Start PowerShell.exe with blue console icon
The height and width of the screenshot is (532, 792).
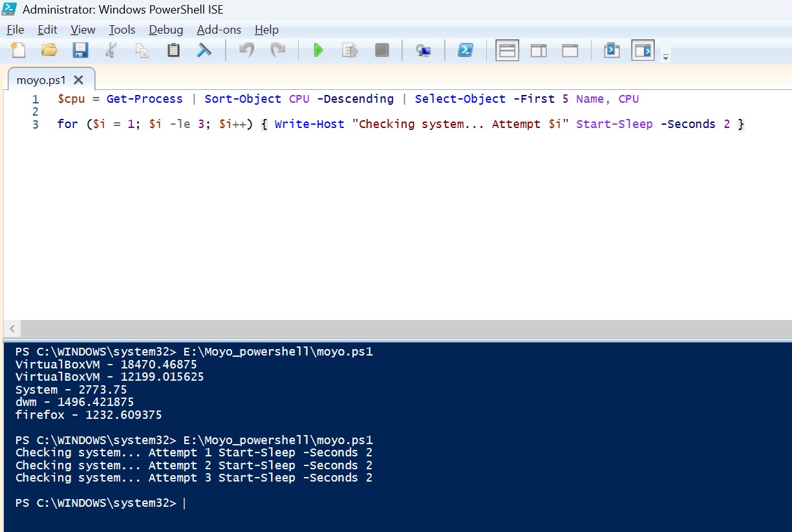tap(465, 50)
